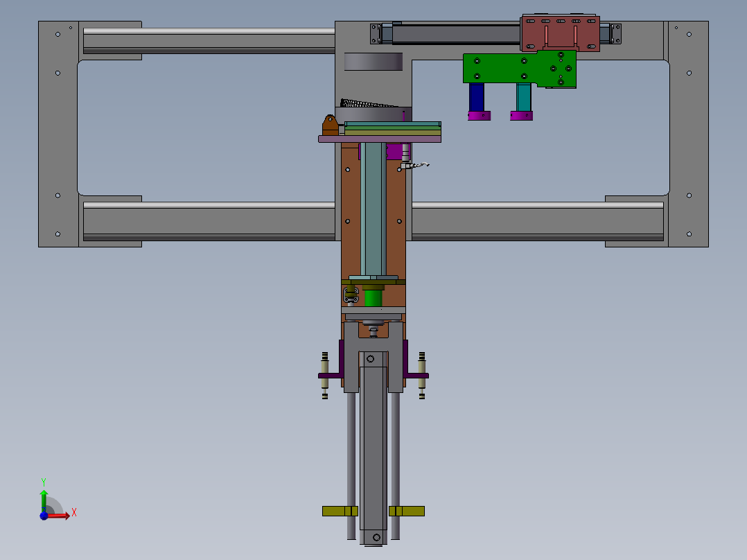
Task: Select the purple horizontal tray base plate
Action: [380, 139]
